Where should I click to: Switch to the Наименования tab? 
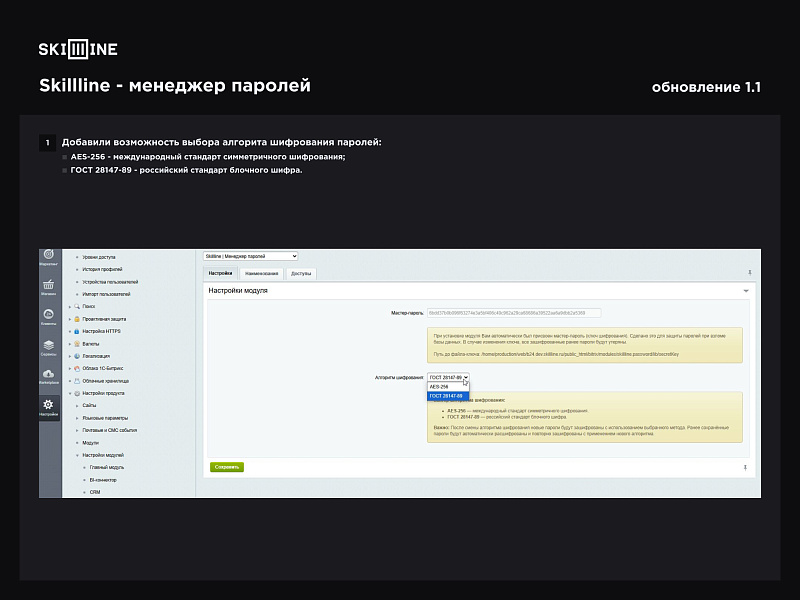pyautogui.click(x=262, y=273)
